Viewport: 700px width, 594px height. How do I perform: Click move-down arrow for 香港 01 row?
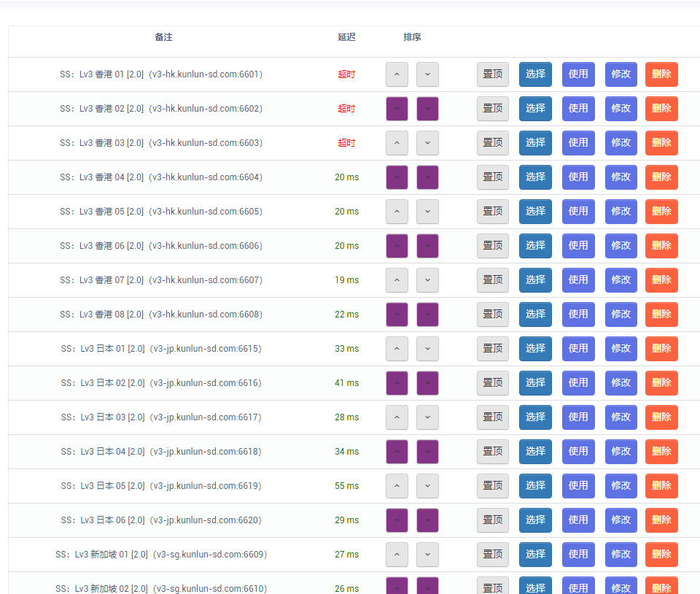point(427,74)
